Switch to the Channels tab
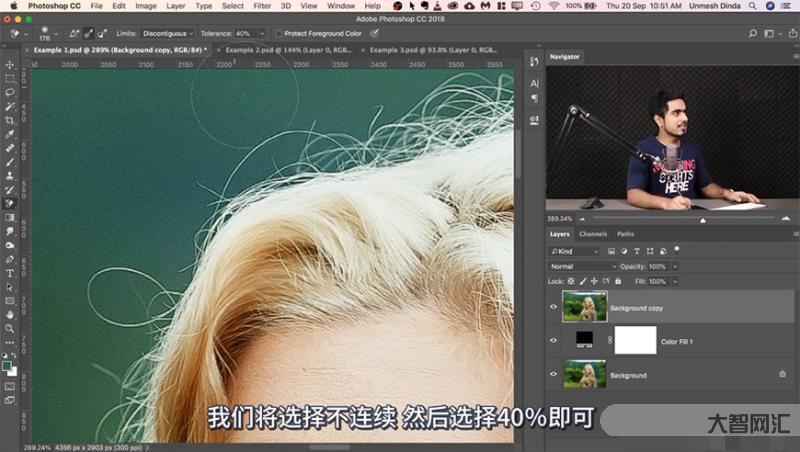The image size is (800, 452). (x=593, y=234)
